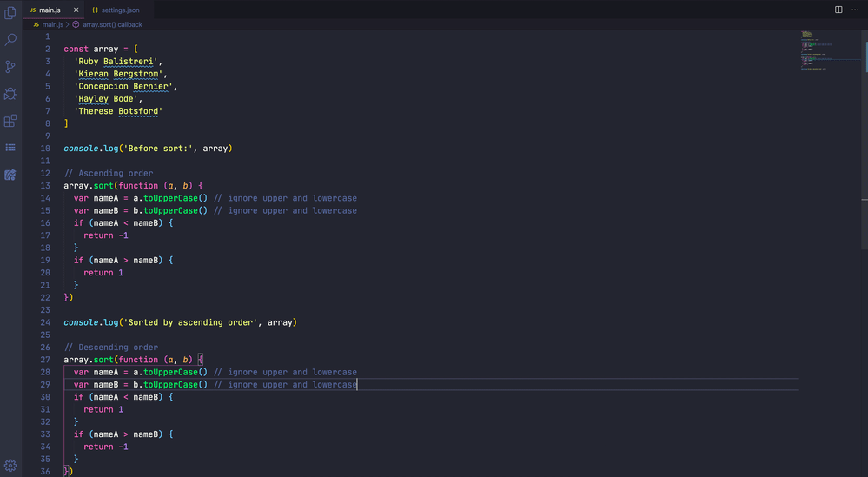Open the Explorer view in activity bar

coord(10,13)
